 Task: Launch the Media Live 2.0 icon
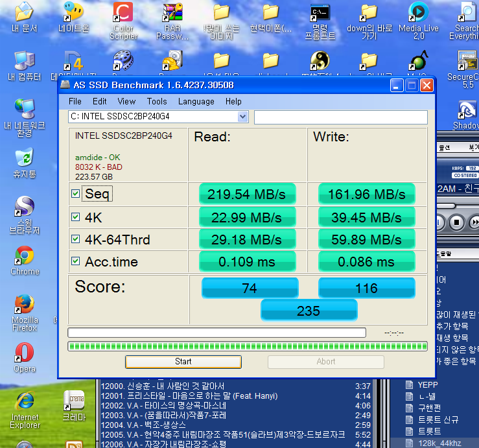(x=419, y=21)
